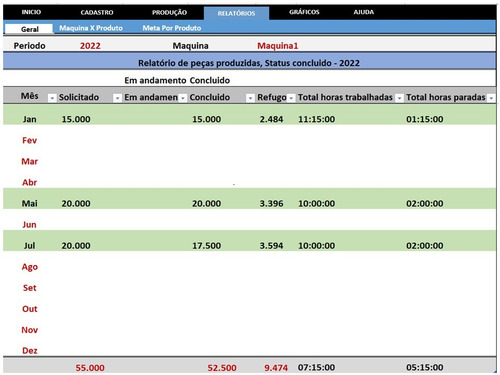Click Mai Refugo value 3.396
This screenshot has height=375, width=500.
[271, 203]
